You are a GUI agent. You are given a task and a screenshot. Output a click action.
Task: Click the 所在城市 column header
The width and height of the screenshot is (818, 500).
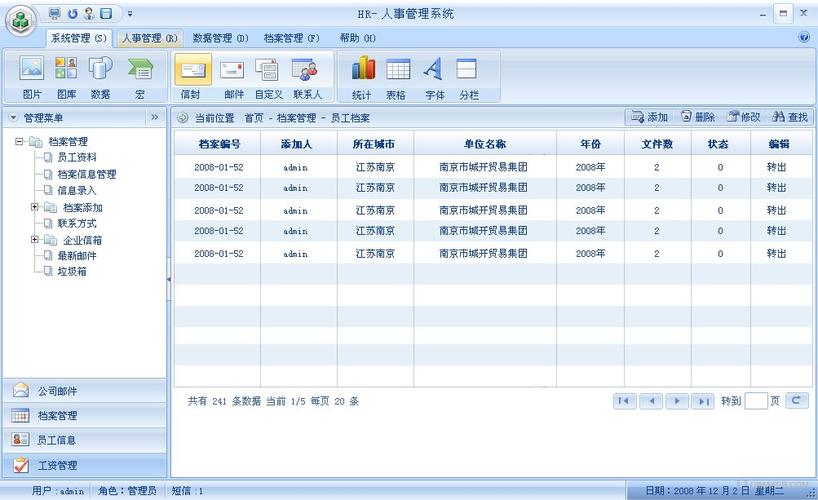(376, 144)
